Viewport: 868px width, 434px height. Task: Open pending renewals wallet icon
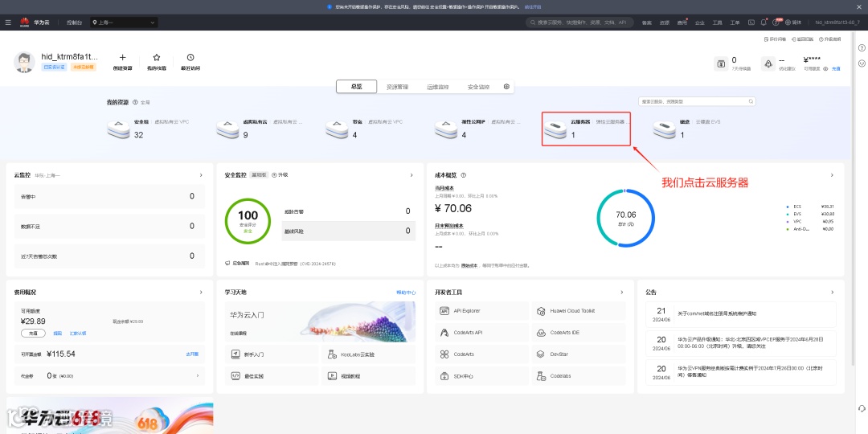coord(721,63)
